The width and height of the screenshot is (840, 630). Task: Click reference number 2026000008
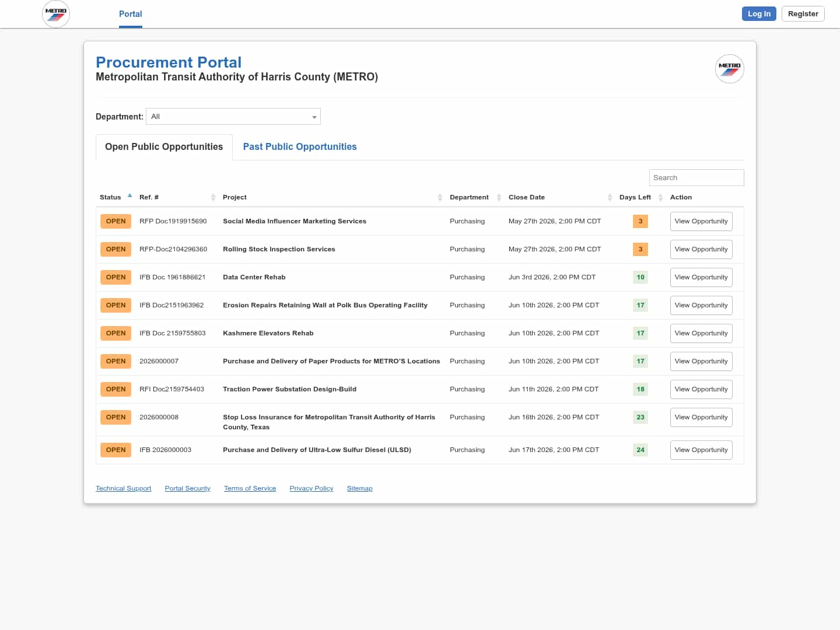(159, 418)
